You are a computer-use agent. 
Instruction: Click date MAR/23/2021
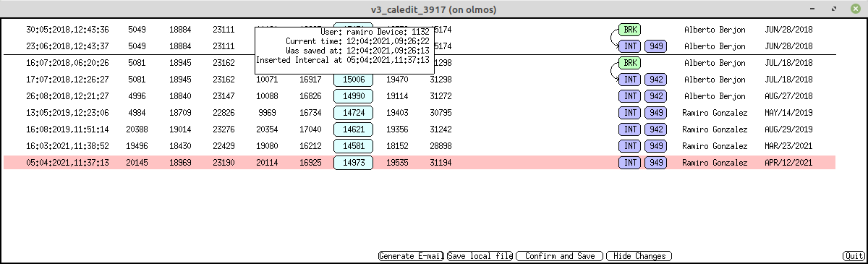coord(788,146)
